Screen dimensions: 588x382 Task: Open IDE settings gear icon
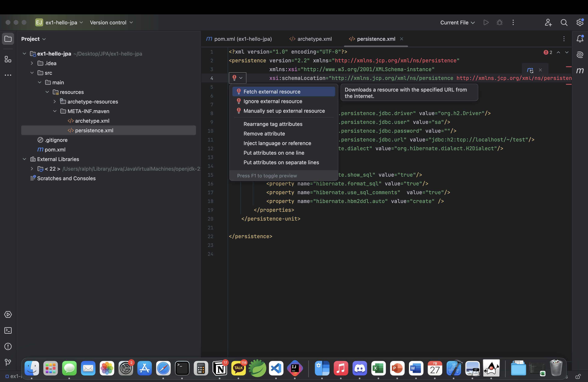tap(580, 22)
